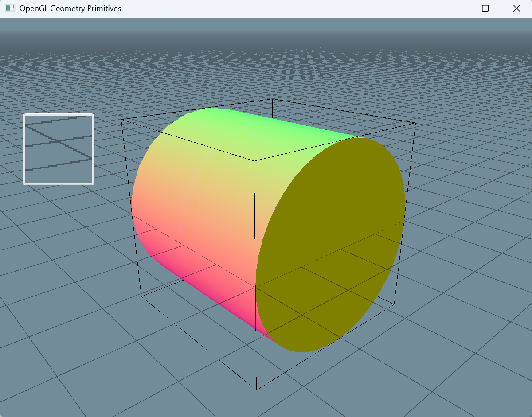Maximize the OpenGL window
Viewport: 532px width, 417px height.
485,8
